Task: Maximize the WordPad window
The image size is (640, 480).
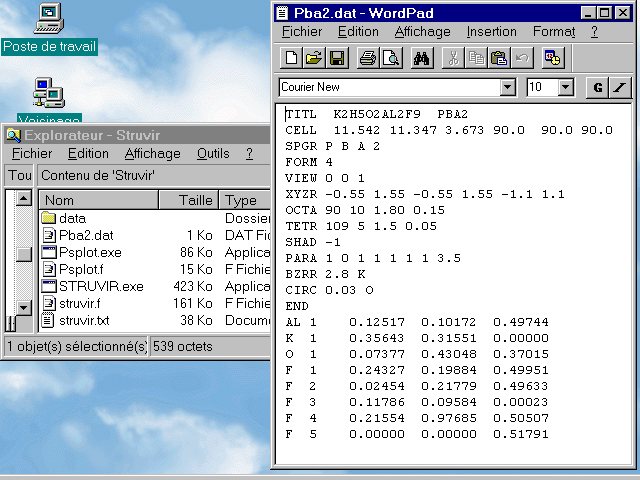Action: [x=604, y=13]
